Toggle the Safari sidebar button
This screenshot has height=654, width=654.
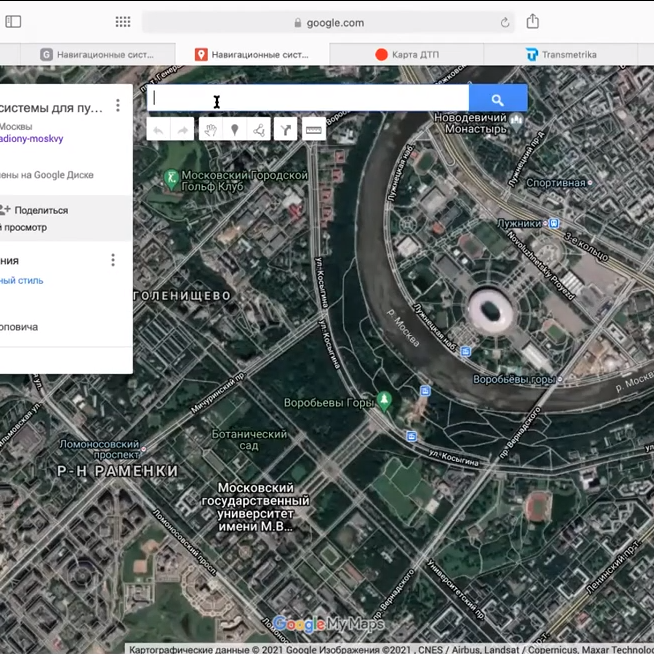pyautogui.click(x=15, y=22)
